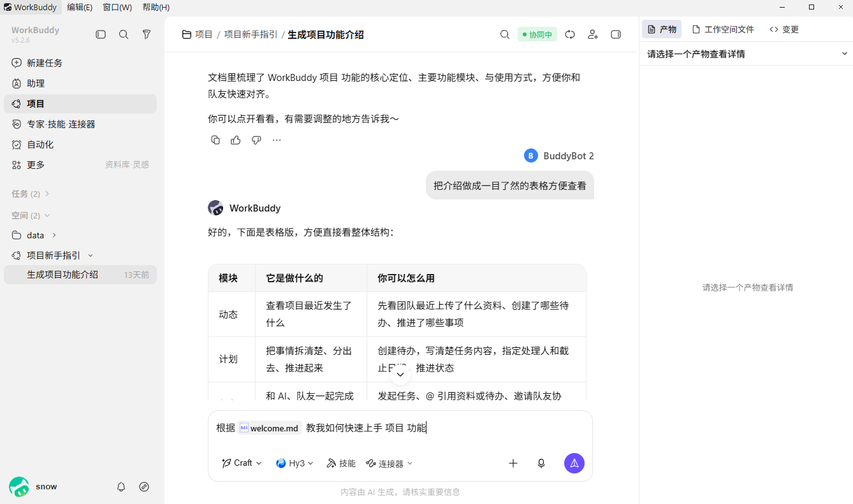The width and height of the screenshot is (853, 504).
Task: Open the 助理 assistant section
Action: (80, 83)
